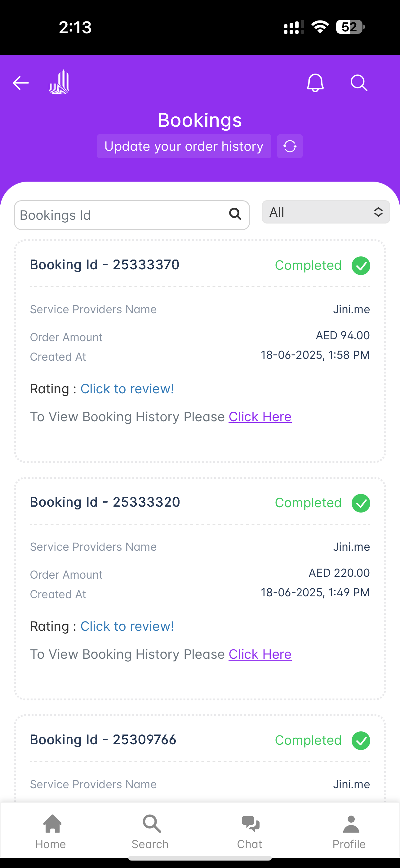Click Update your order history button
Image resolution: width=400 pixels, height=868 pixels.
click(184, 146)
